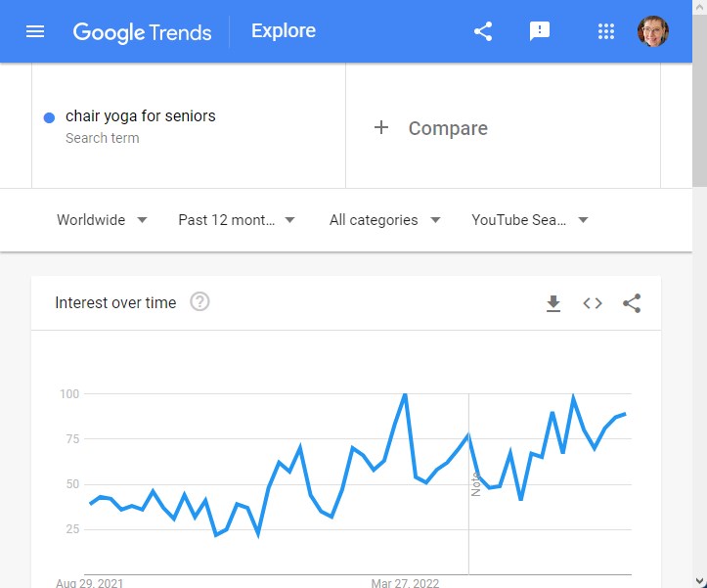Open the YouTube Search type dropdown
707x588 pixels.
pyautogui.click(x=530, y=220)
